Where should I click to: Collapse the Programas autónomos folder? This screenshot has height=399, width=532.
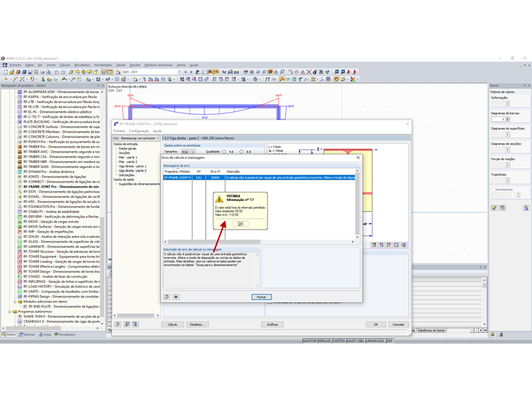coord(10,311)
